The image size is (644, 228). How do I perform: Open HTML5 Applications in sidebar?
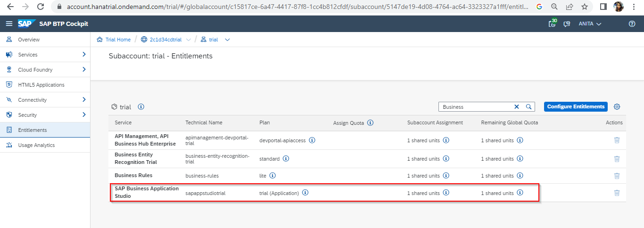point(41,85)
